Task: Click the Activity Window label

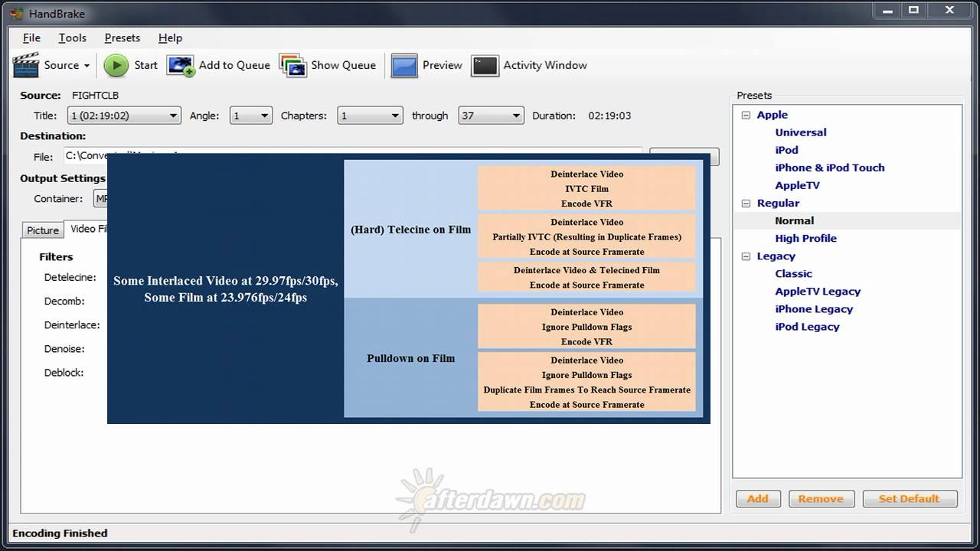Action: (x=545, y=65)
